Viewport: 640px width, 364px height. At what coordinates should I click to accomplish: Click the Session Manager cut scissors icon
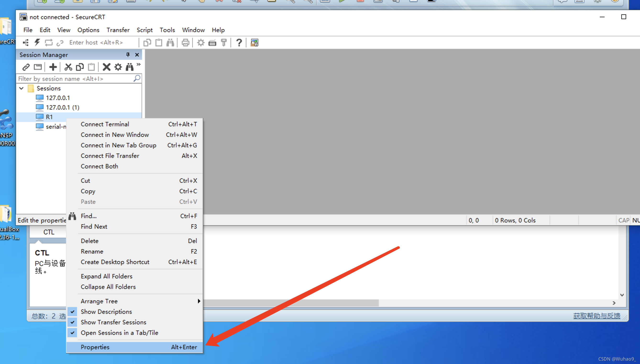pyautogui.click(x=68, y=67)
